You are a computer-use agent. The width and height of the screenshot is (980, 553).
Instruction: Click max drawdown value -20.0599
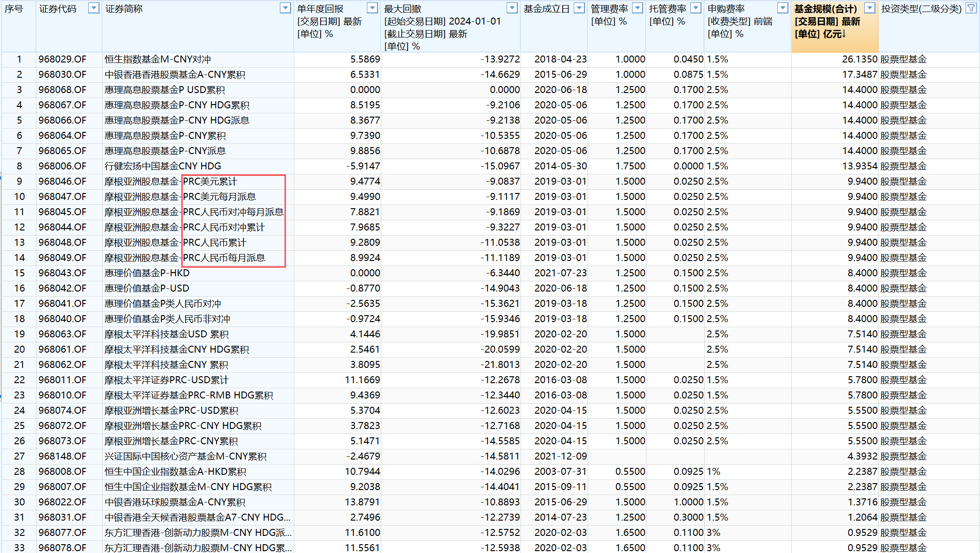[x=500, y=349]
